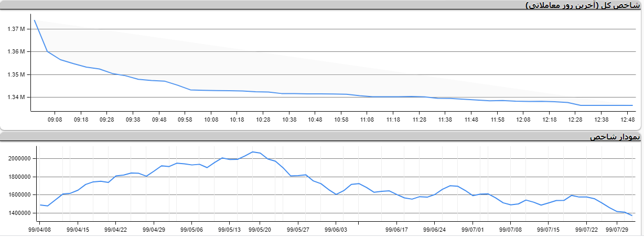Click the 1.35 M y-axis label
This screenshot has width=644, height=238.
coord(16,74)
